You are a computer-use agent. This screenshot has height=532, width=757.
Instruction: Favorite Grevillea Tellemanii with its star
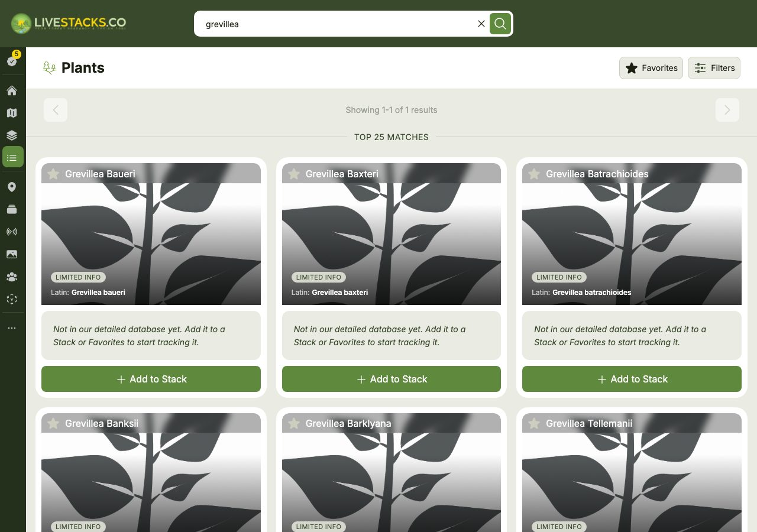(x=534, y=423)
